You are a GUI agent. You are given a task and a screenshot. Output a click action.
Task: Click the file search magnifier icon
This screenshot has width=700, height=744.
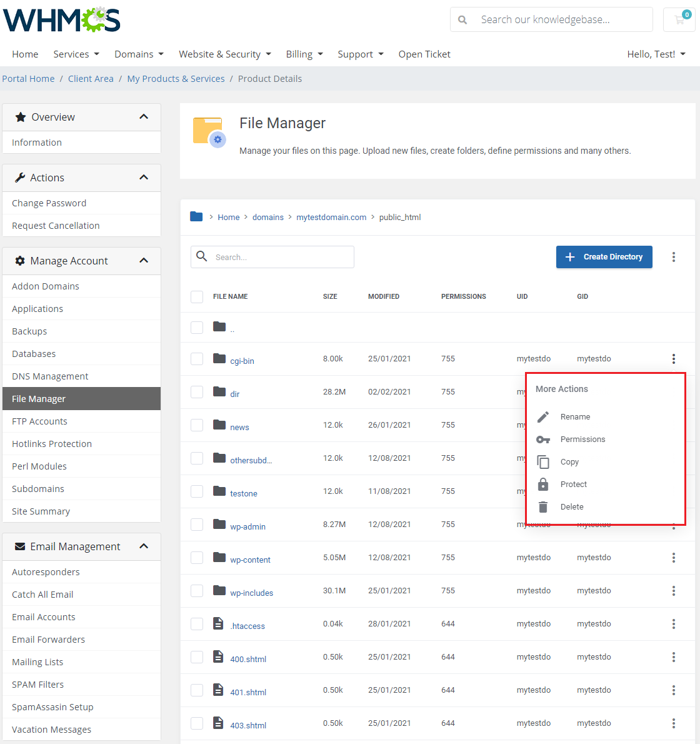(x=201, y=256)
